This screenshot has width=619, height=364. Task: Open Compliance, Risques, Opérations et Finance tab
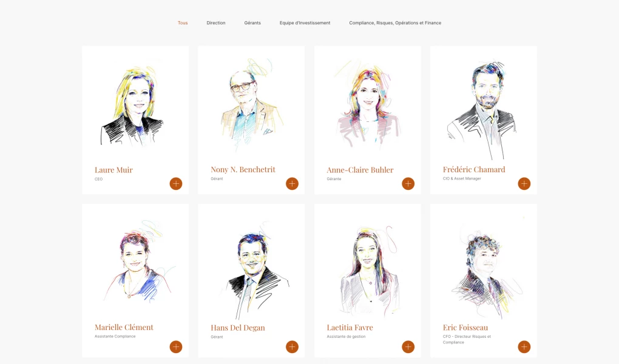(x=395, y=23)
